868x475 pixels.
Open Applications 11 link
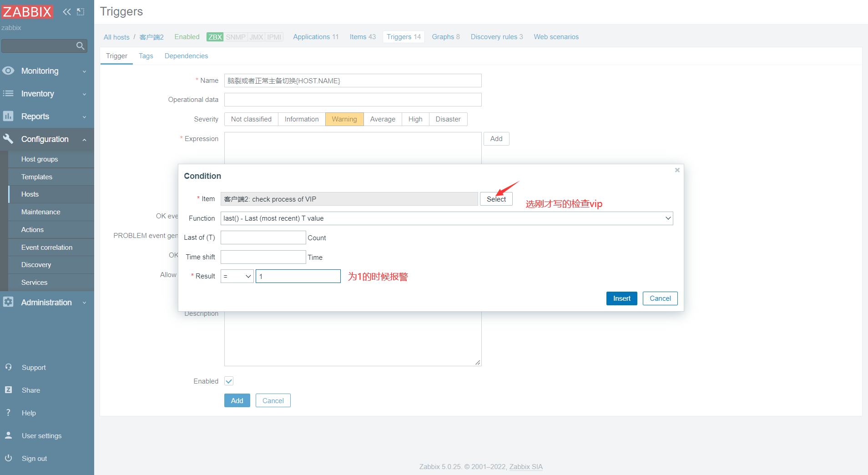(316, 37)
